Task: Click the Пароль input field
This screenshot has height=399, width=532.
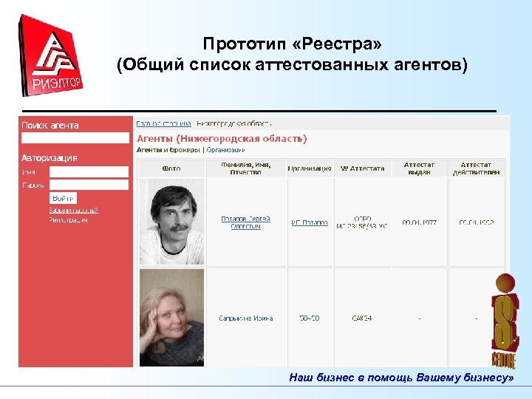Action: 89,185
